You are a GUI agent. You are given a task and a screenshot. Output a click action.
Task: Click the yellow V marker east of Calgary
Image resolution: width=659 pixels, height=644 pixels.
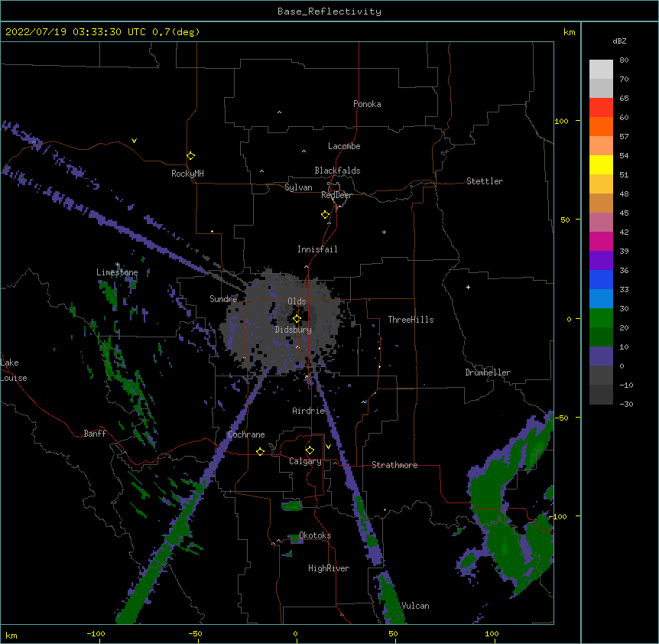(328, 447)
